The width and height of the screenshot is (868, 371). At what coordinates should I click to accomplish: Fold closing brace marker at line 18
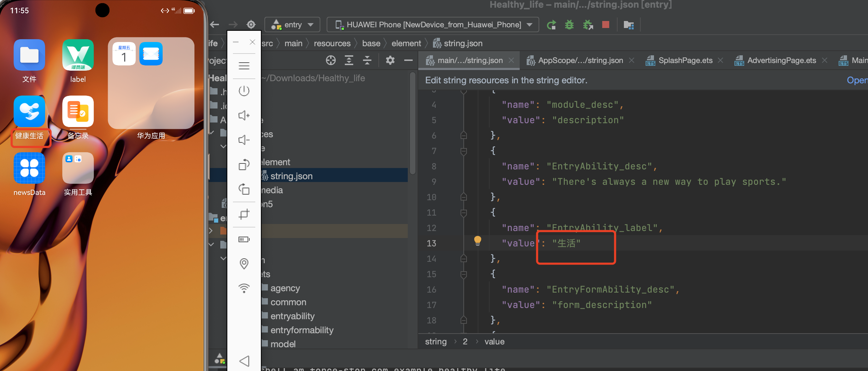(x=464, y=320)
